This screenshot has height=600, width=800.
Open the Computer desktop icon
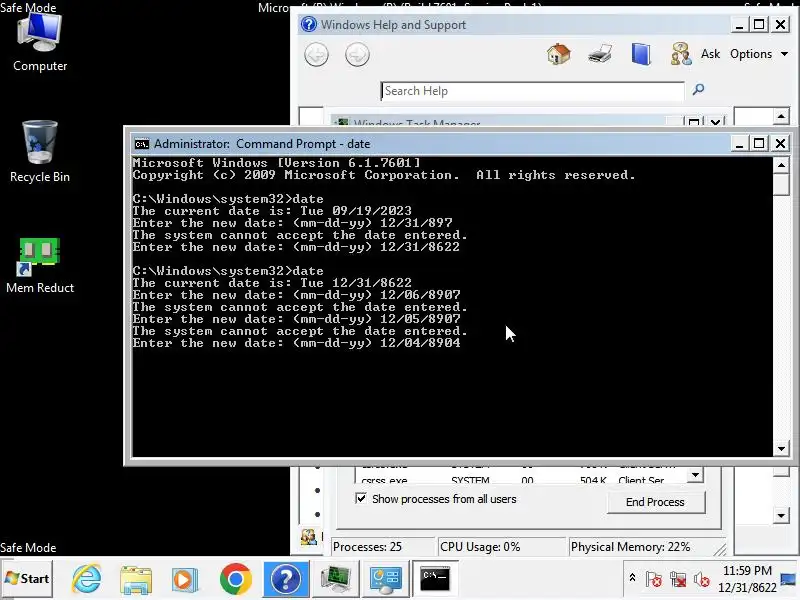40,43
